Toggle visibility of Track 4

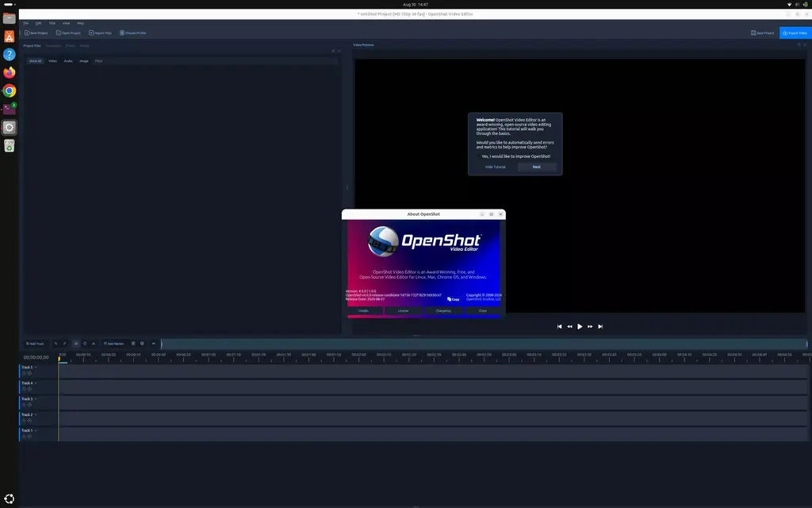(x=29, y=389)
